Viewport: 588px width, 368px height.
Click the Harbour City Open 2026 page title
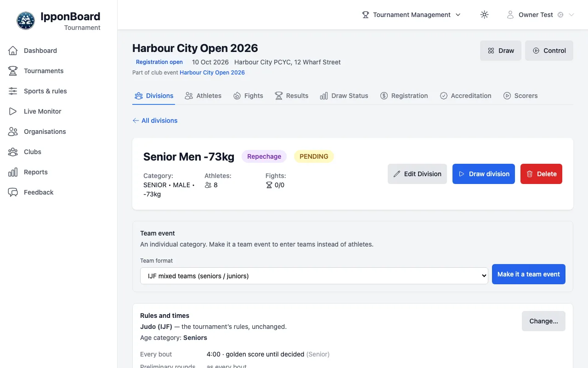pyautogui.click(x=195, y=48)
